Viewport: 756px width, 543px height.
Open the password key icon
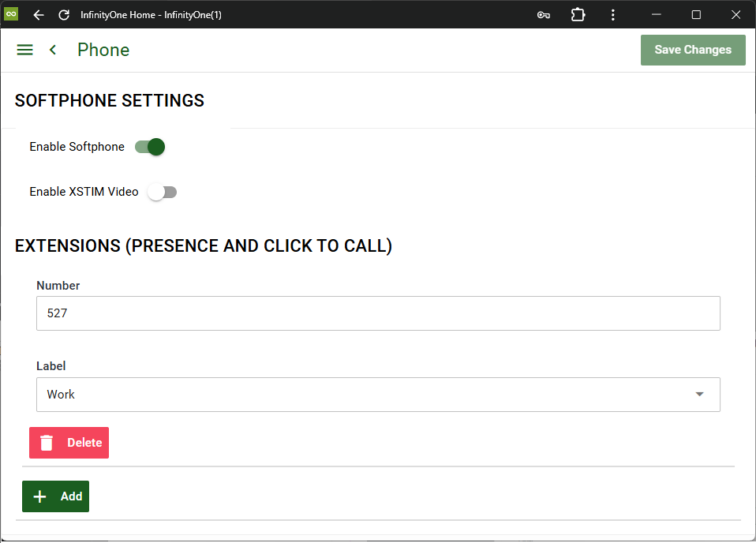pos(544,15)
